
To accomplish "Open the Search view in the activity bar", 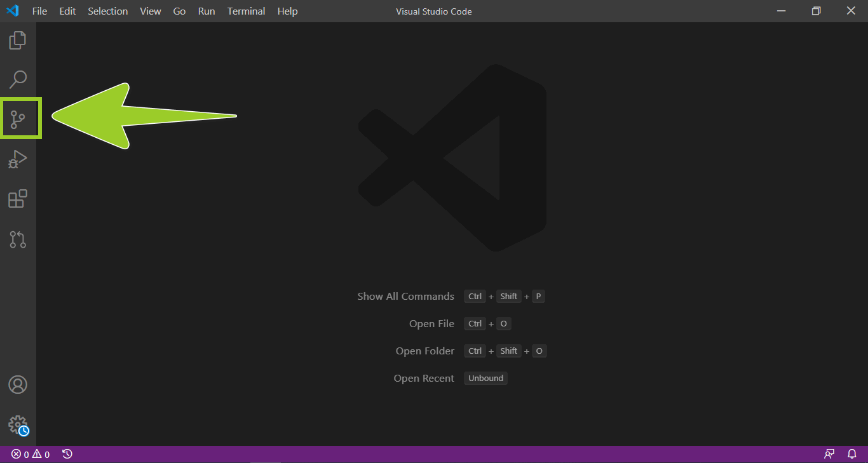I will tap(18, 79).
